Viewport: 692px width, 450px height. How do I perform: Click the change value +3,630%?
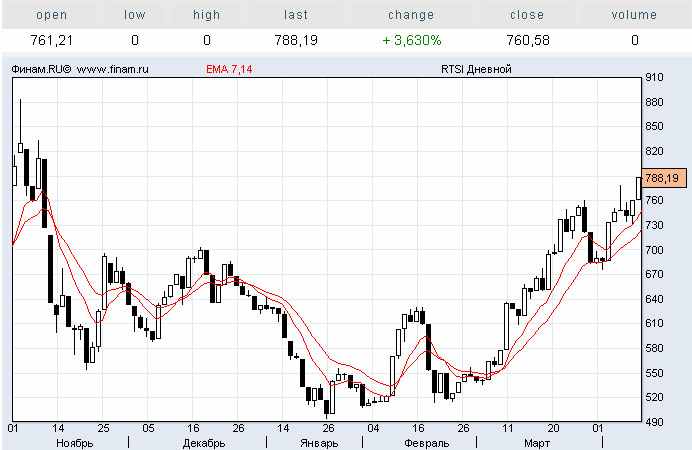412,41
